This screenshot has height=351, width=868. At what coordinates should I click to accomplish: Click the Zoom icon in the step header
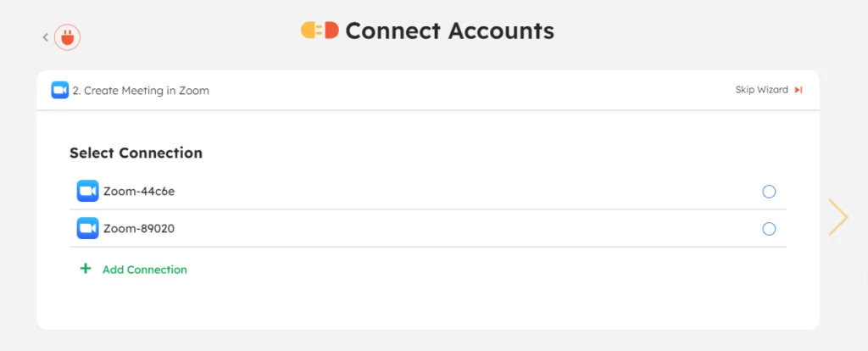[59, 90]
